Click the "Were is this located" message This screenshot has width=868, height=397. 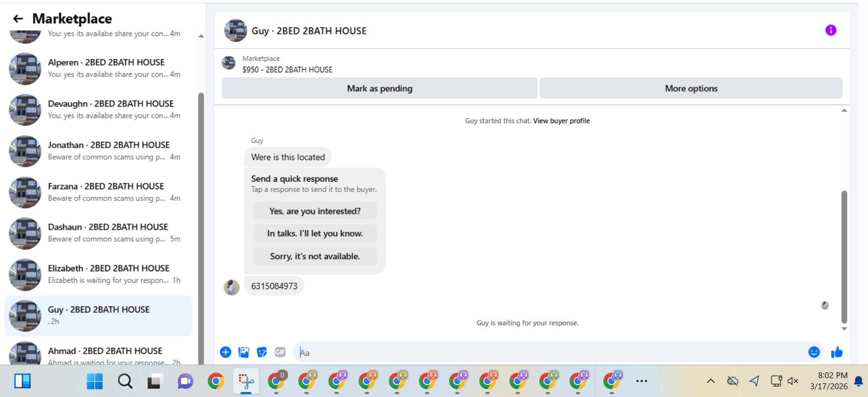coord(288,157)
